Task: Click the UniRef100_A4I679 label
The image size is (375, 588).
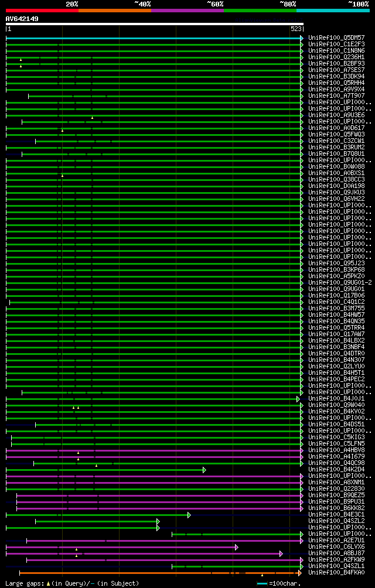Action: (336, 456)
